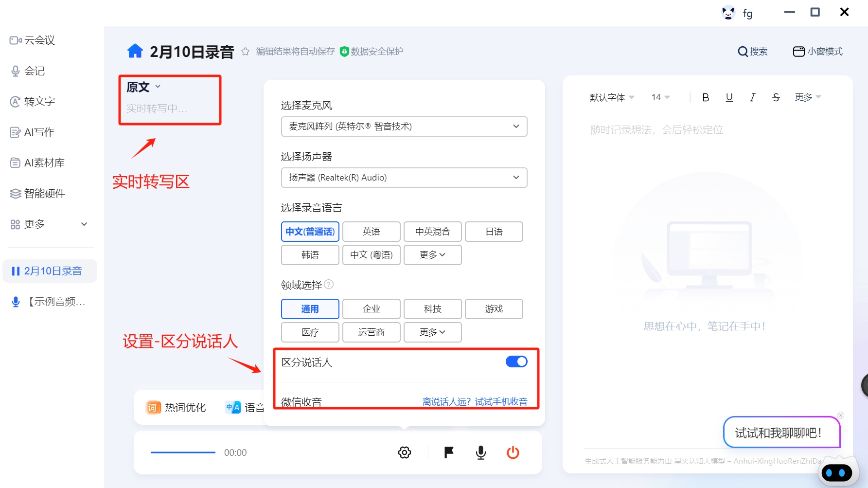Select the 科技 domain
868x488 pixels.
433,309
